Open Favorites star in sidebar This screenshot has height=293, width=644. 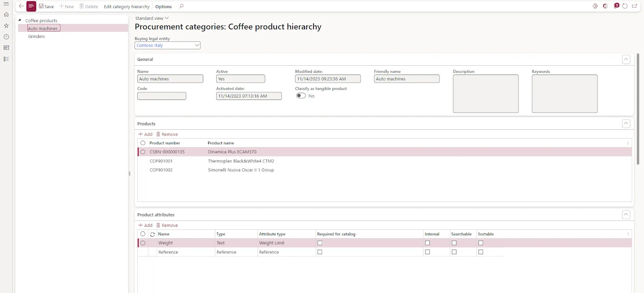pyautogui.click(x=6, y=25)
